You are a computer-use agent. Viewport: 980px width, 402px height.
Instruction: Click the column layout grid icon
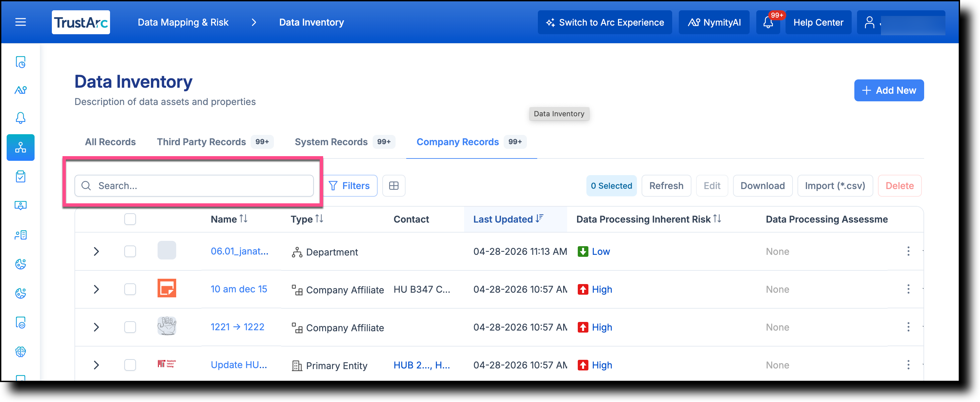tap(394, 186)
